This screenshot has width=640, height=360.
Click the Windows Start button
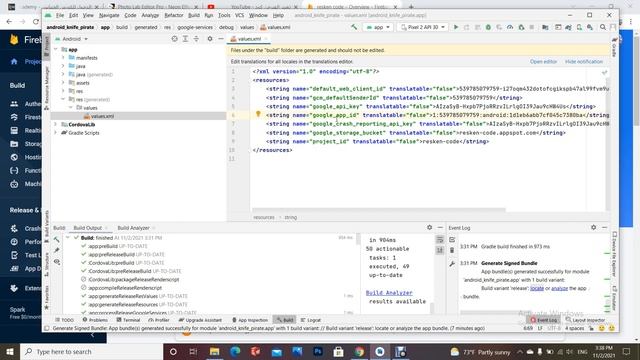point(10,351)
